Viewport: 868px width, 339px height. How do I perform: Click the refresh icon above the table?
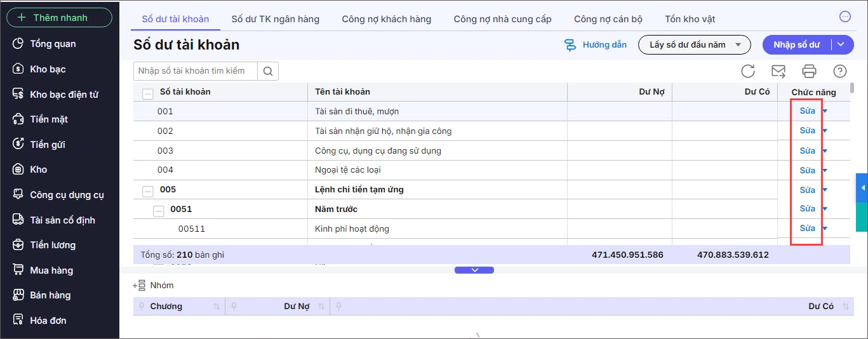(x=748, y=71)
